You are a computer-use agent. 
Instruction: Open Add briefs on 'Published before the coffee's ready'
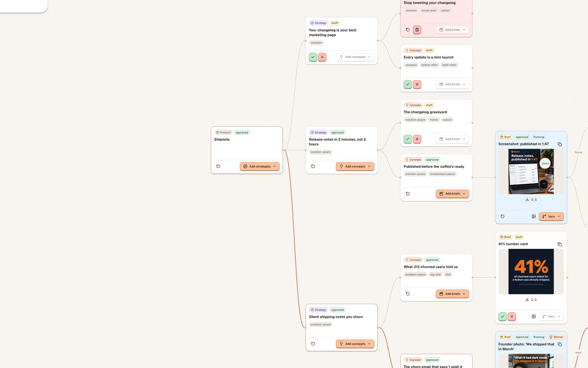tap(452, 194)
